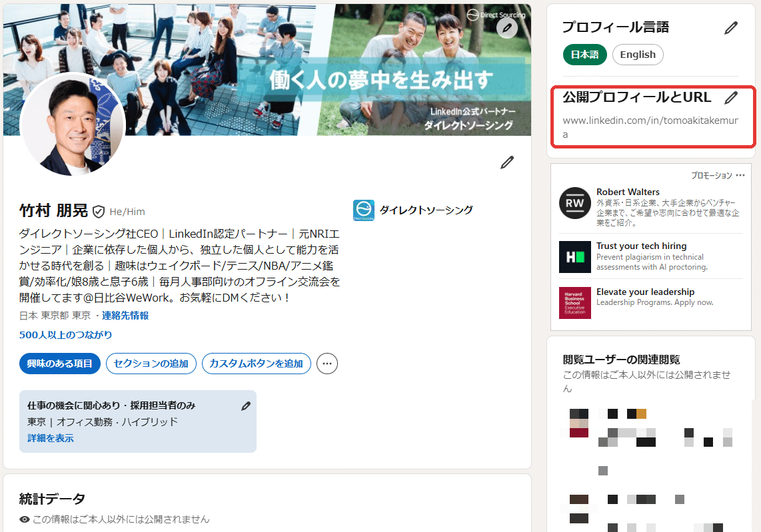The width and height of the screenshot is (761, 532).
Task: Click the He/Him pronoun text
Action: click(127, 212)
